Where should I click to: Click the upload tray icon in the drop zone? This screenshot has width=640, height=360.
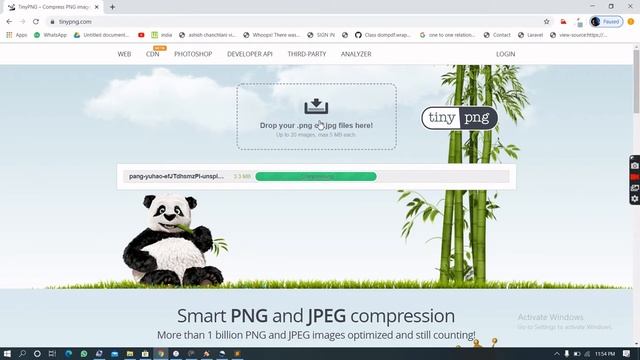point(316,106)
